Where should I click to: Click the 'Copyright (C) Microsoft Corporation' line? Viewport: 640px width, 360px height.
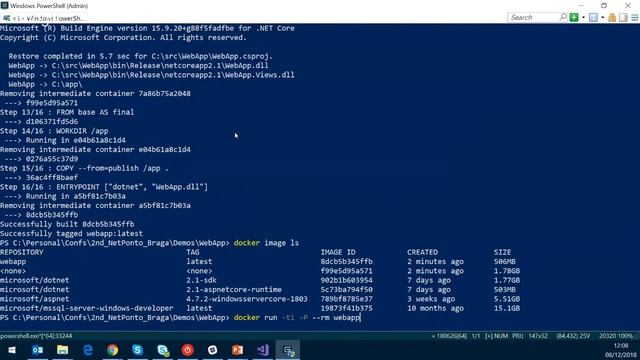123,38
